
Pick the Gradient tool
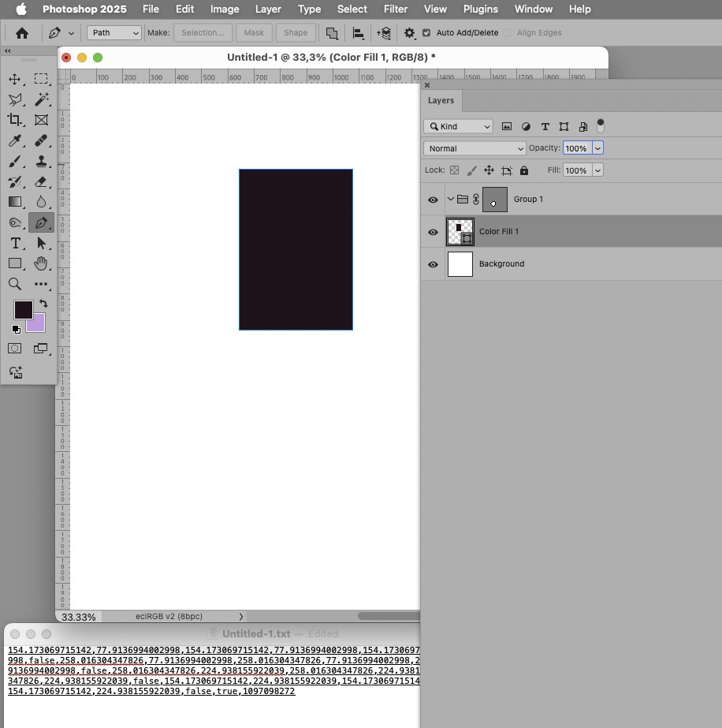tap(14, 201)
